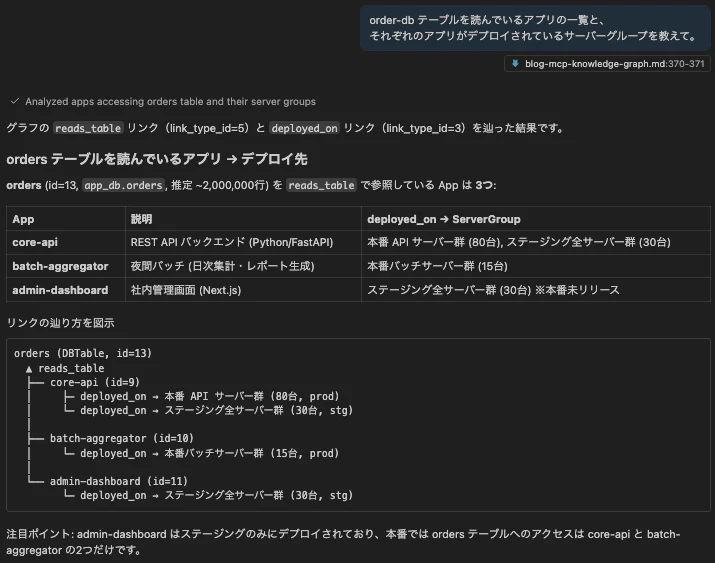Click the checkmark icon beside the Analyzed apps step
This screenshot has height=563, width=715.
[15, 101]
